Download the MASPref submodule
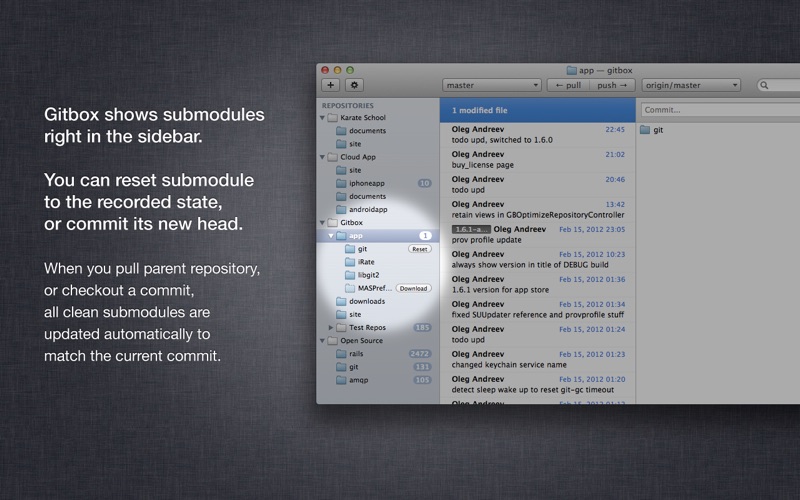800x500 pixels. [412, 288]
